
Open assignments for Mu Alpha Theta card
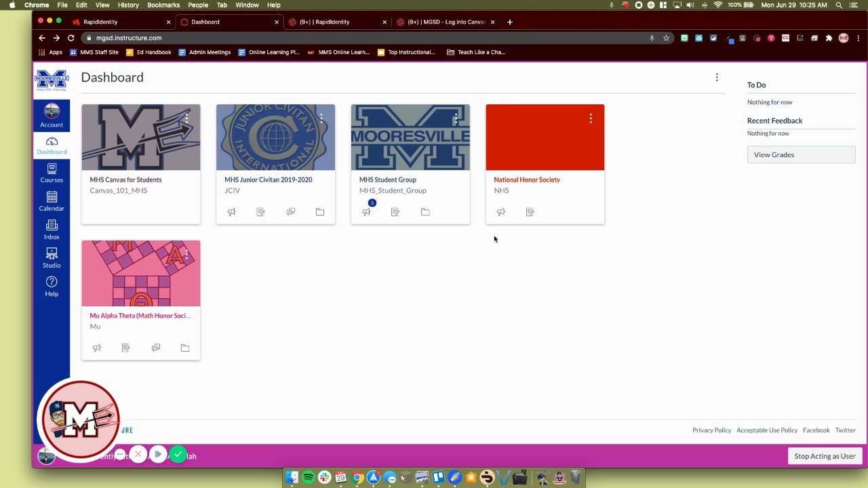(x=126, y=348)
